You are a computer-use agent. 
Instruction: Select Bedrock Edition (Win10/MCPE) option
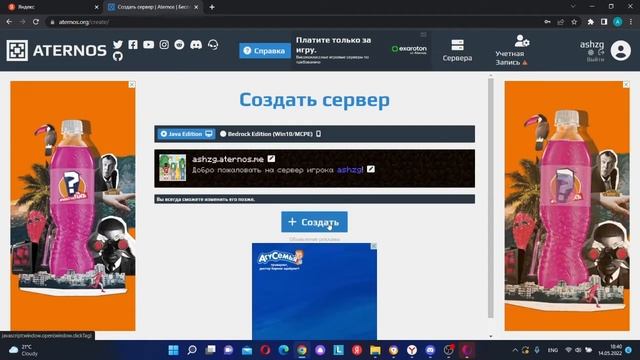(x=270, y=134)
